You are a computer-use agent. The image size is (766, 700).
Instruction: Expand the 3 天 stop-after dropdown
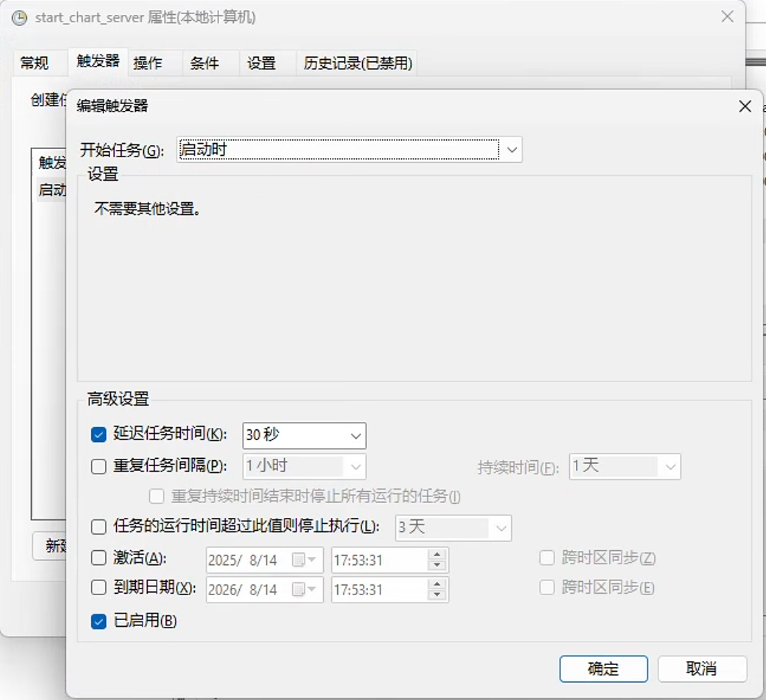(454, 528)
